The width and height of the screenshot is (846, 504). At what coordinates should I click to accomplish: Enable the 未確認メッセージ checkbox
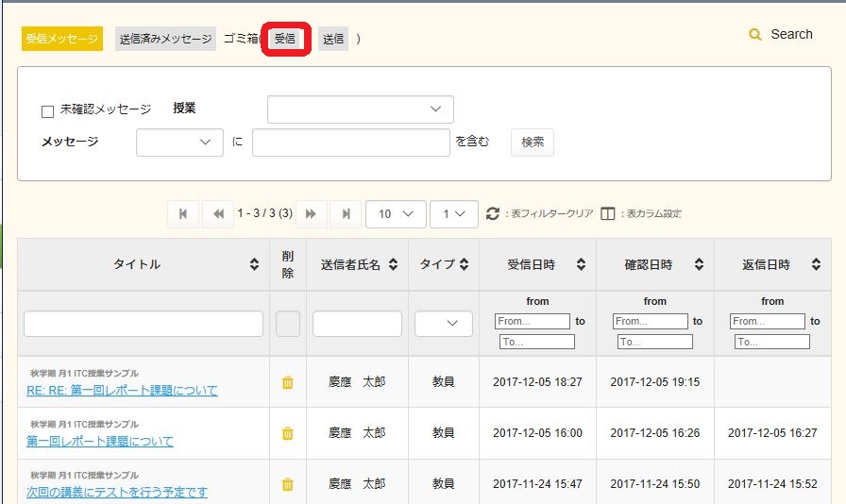click(48, 111)
